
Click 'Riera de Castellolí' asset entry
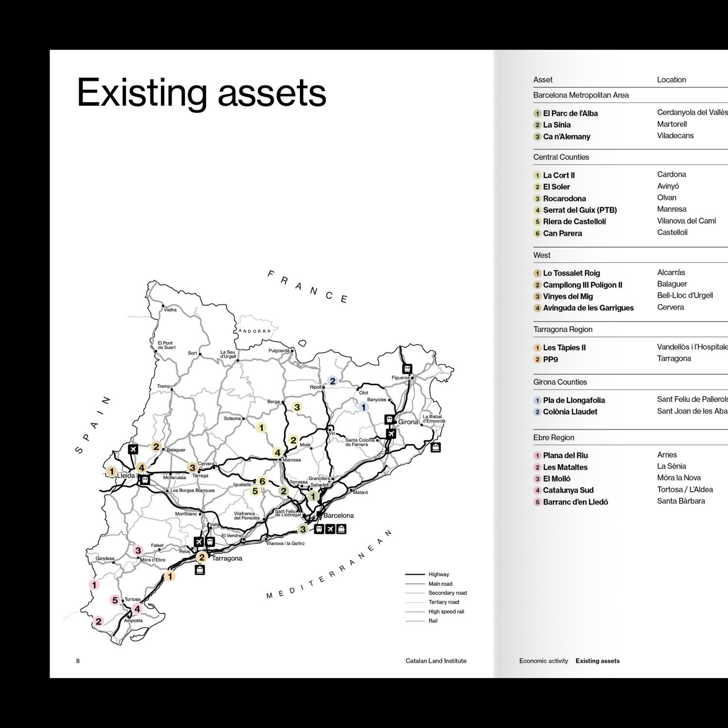[x=575, y=222]
